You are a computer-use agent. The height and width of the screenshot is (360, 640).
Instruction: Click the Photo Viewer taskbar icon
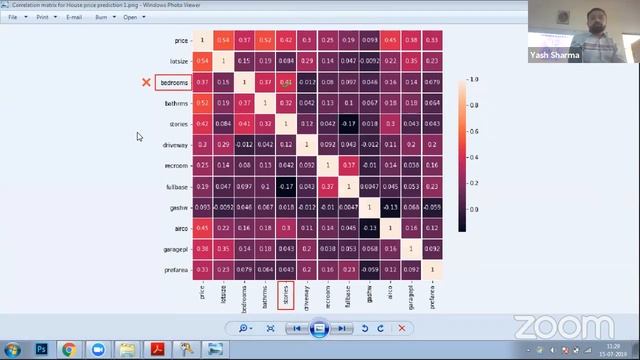point(215,349)
